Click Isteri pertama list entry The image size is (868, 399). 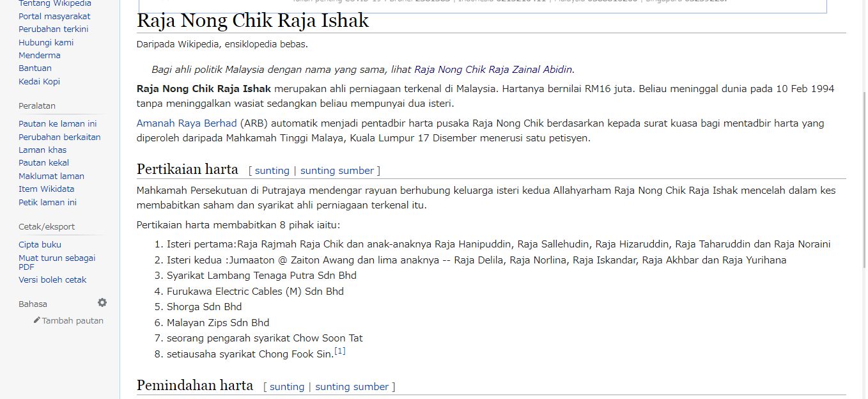(499, 244)
